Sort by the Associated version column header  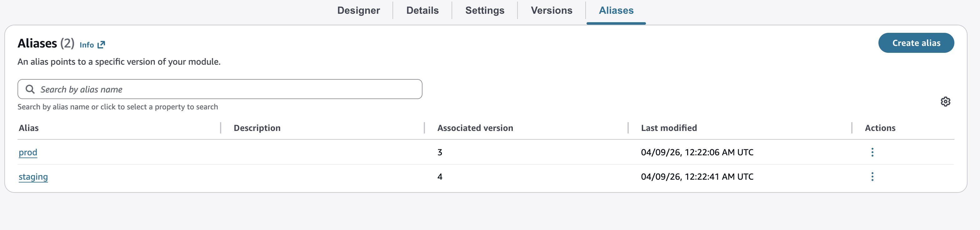tap(475, 128)
